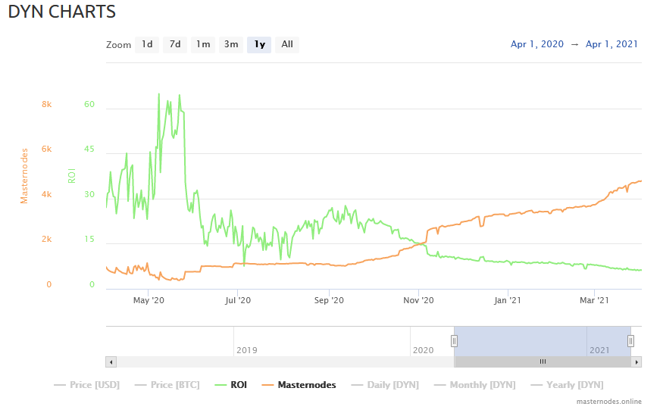657x410 pixels.
Task: Click the Nov '20 axis label
Action: pos(418,300)
